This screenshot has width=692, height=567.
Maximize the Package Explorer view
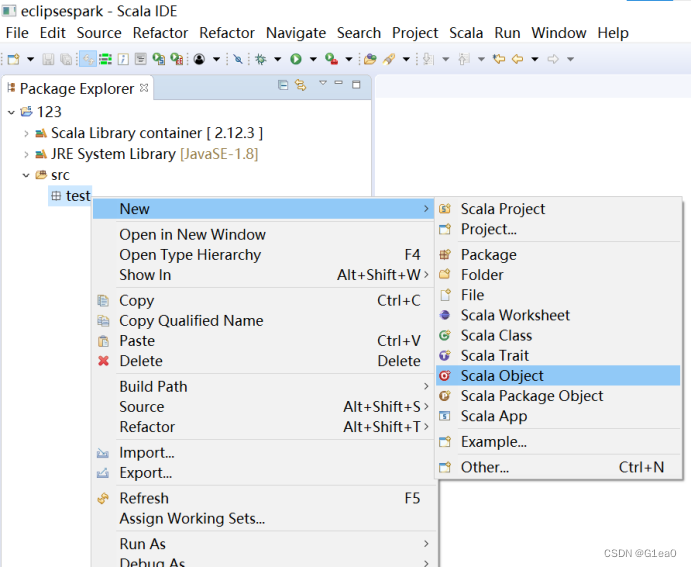(x=357, y=85)
